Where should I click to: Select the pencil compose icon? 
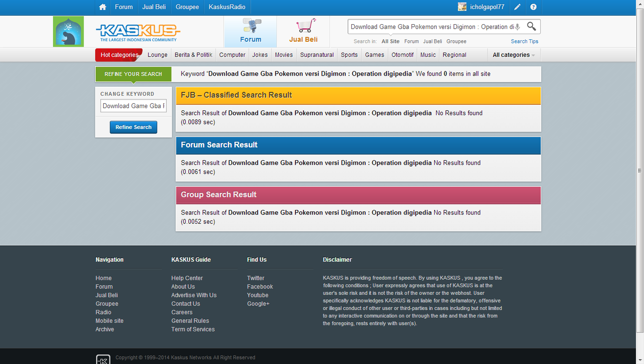click(x=517, y=7)
